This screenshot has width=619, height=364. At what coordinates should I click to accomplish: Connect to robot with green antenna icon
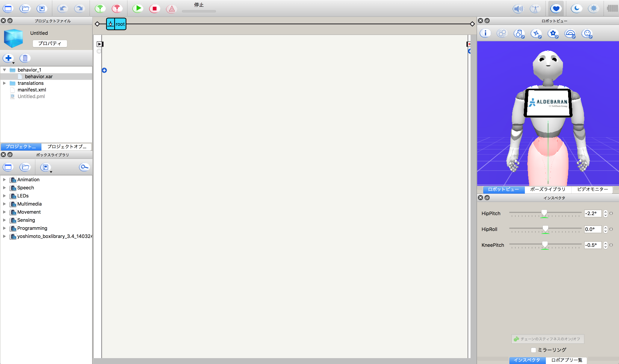pyautogui.click(x=100, y=9)
